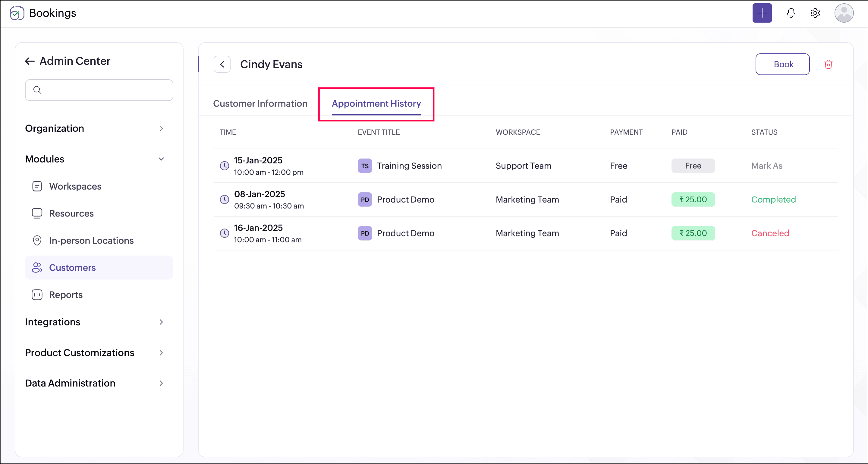868x464 pixels.
Task: Open the notifications bell
Action: [791, 13]
